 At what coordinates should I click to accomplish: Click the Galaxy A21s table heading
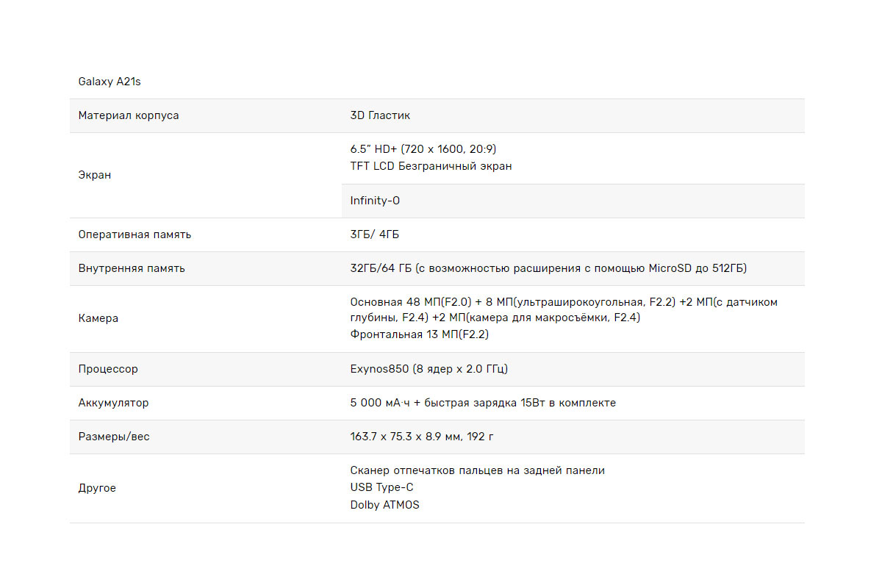[110, 82]
